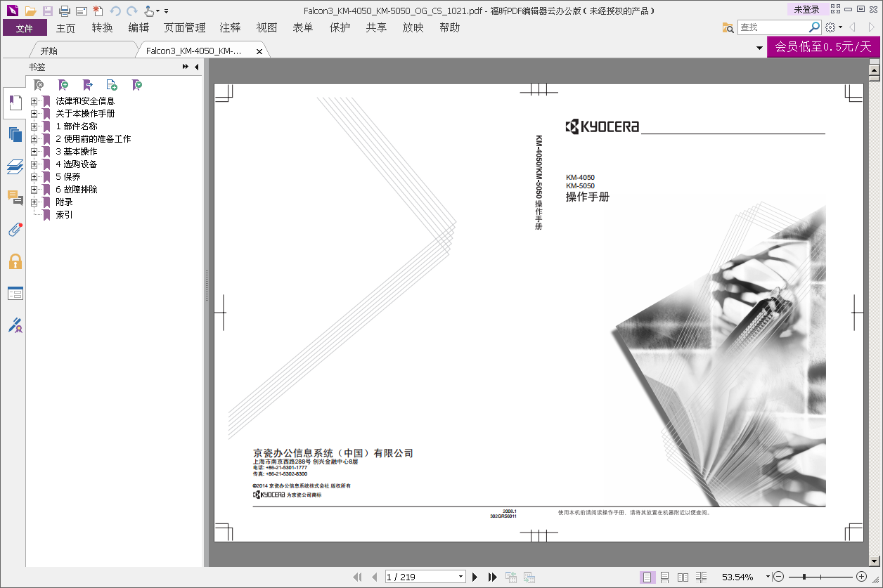
Task: Click the delete bookmark icon
Action: (39, 85)
